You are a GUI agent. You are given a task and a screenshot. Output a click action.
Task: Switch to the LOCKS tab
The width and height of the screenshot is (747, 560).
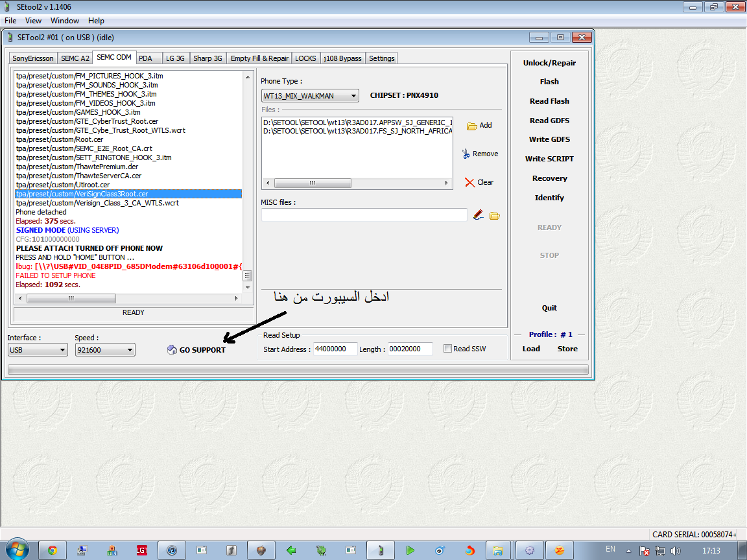(305, 58)
